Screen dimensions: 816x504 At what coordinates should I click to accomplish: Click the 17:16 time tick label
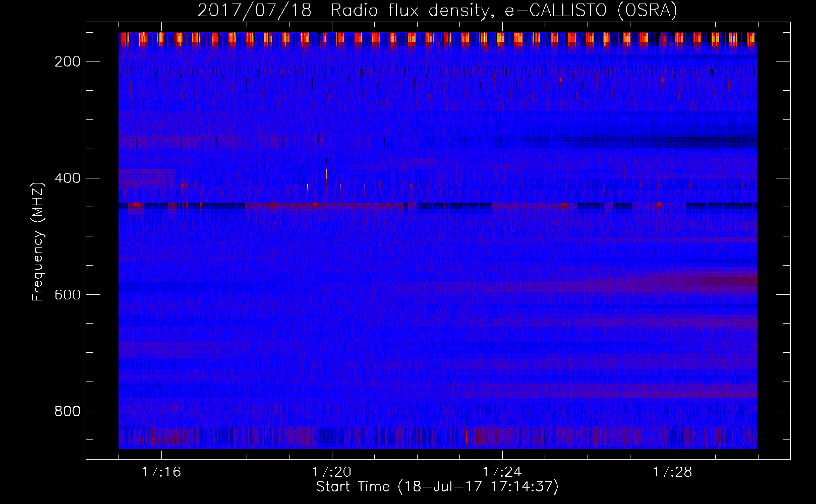tap(161, 472)
